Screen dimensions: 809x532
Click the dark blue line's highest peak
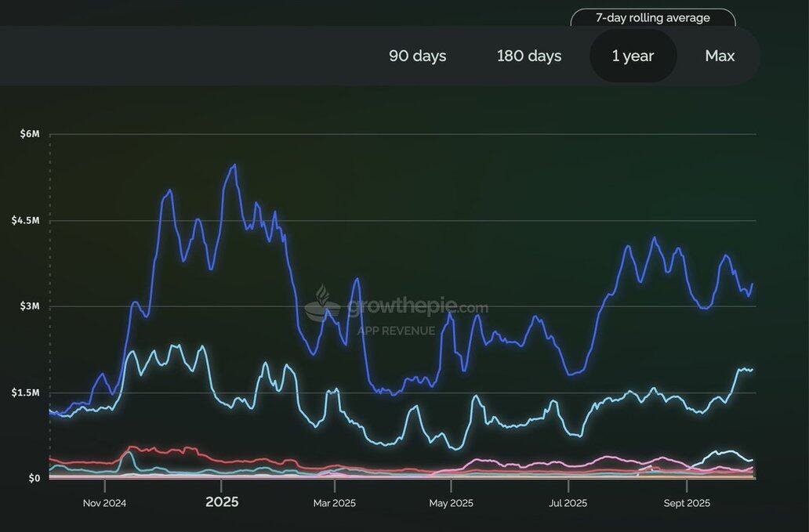point(234,165)
